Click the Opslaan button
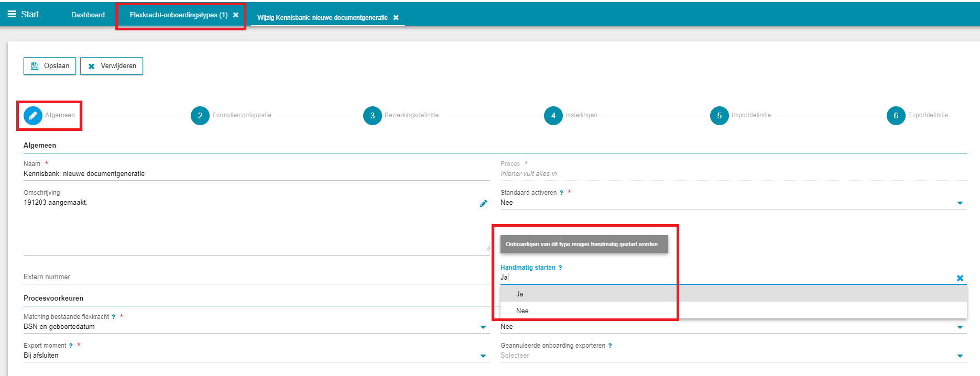980x376 pixels. (x=50, y=66)
